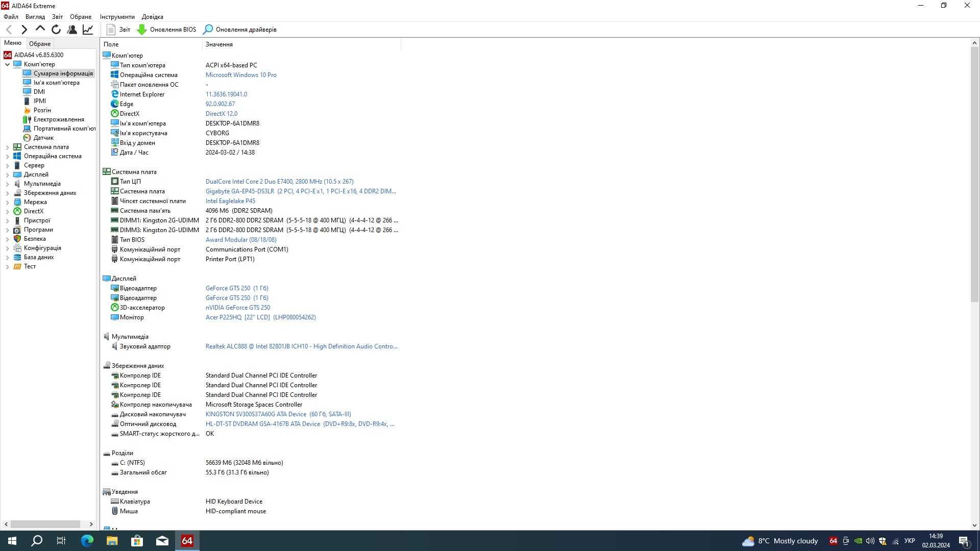Click the vertical scrollbar down arrow
The image size is (980, 551).
974,525
